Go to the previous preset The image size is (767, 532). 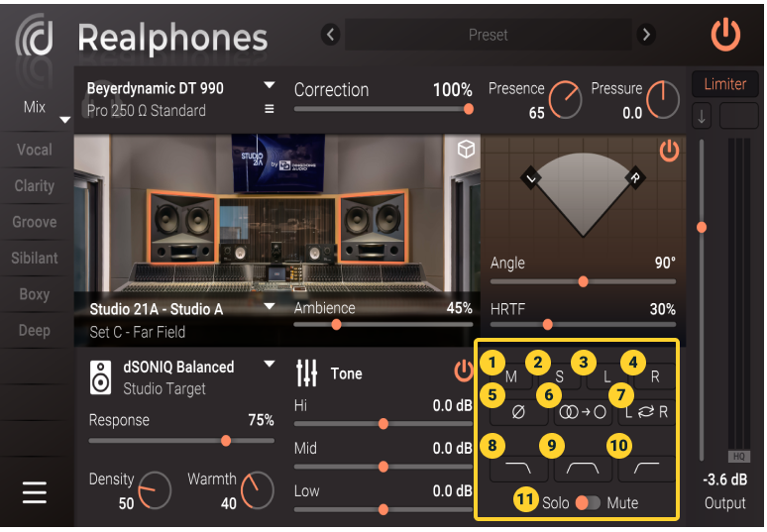331,35
